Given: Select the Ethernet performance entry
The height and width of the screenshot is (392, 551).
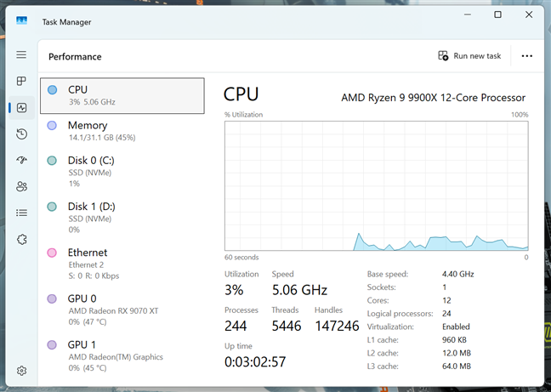Looking at the screenshot, I should pyautogui.click(x=122, y=264).
